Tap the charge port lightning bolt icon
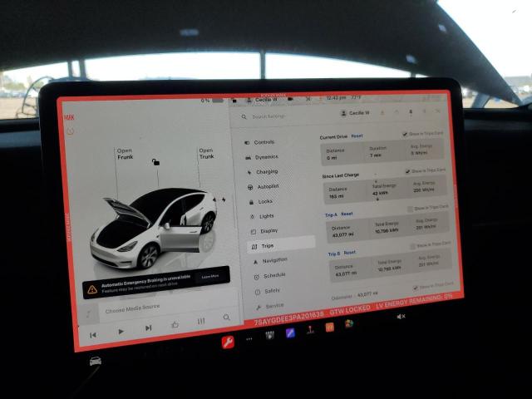Viewport: 532px width, 399px height. coord(224,199)
